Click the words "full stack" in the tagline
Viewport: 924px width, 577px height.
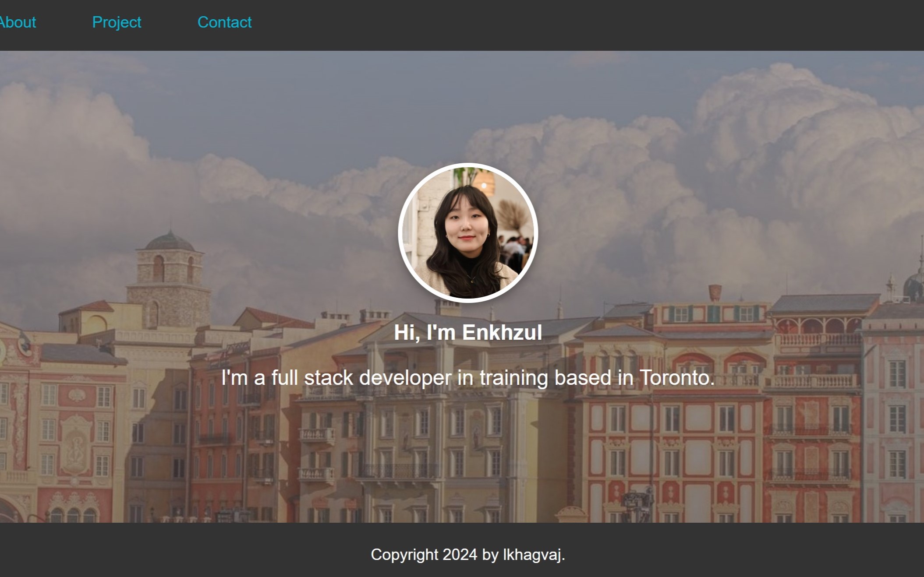coord(312,377)
